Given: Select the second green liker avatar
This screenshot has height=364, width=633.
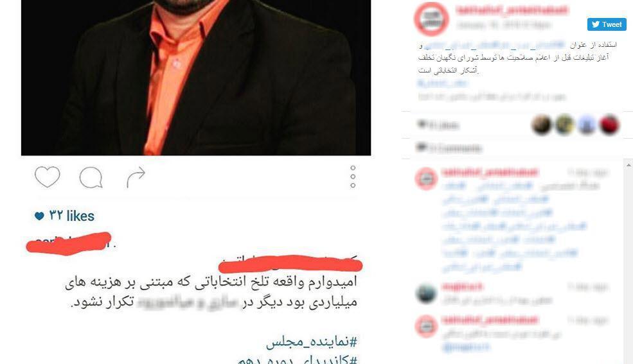Looking at the screenshot, I should tap(564, 125).
